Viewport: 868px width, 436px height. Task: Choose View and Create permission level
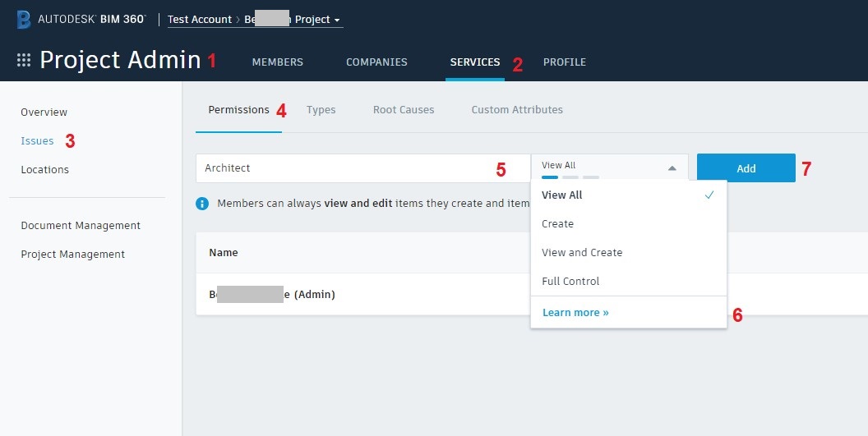(x=628, y=252)
